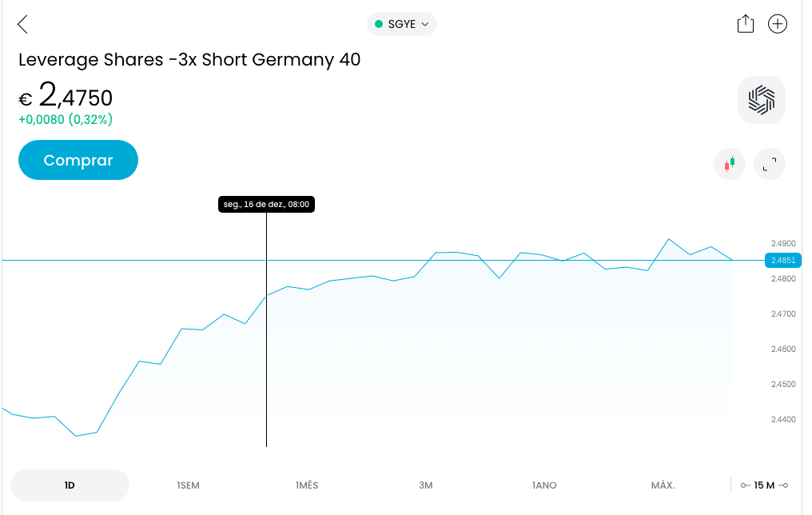Open the SGYE exchange dropdown

tap(402, 24)
